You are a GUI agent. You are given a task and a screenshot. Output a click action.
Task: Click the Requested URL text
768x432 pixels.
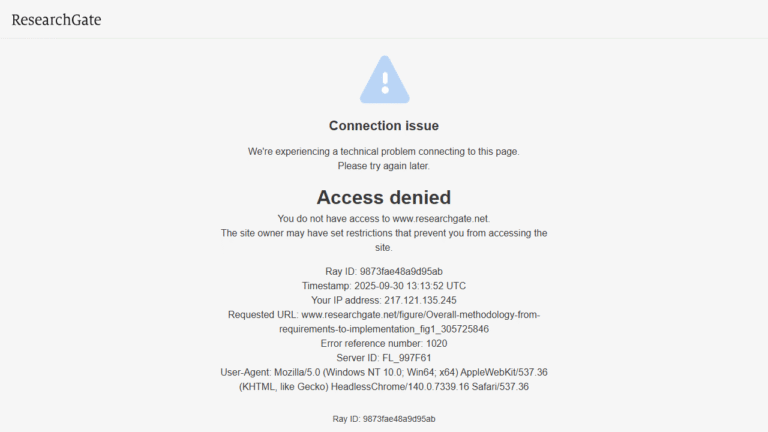point(384,314)
